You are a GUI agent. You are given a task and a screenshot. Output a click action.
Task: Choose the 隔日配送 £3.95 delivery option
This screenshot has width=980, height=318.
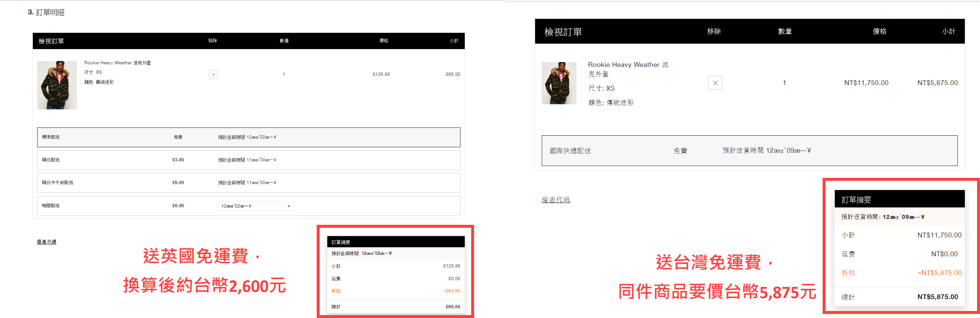click(248, 160)
